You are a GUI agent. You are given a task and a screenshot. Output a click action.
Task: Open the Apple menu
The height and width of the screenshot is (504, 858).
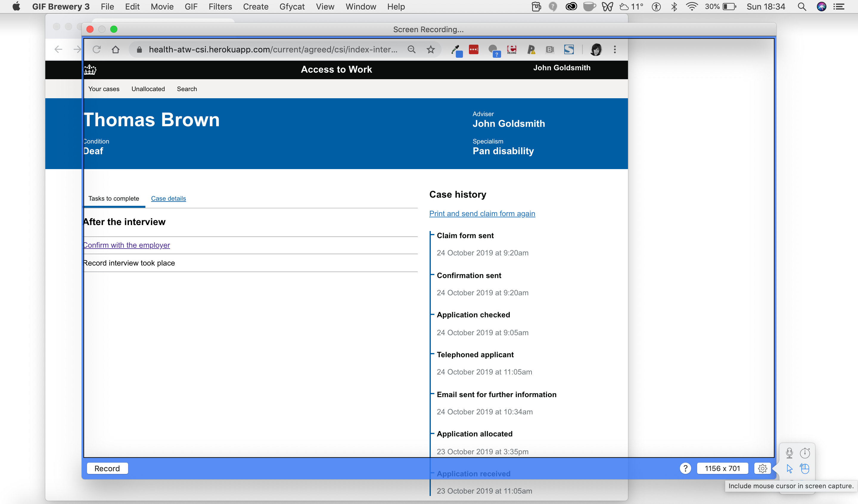(x=16, y=7)
